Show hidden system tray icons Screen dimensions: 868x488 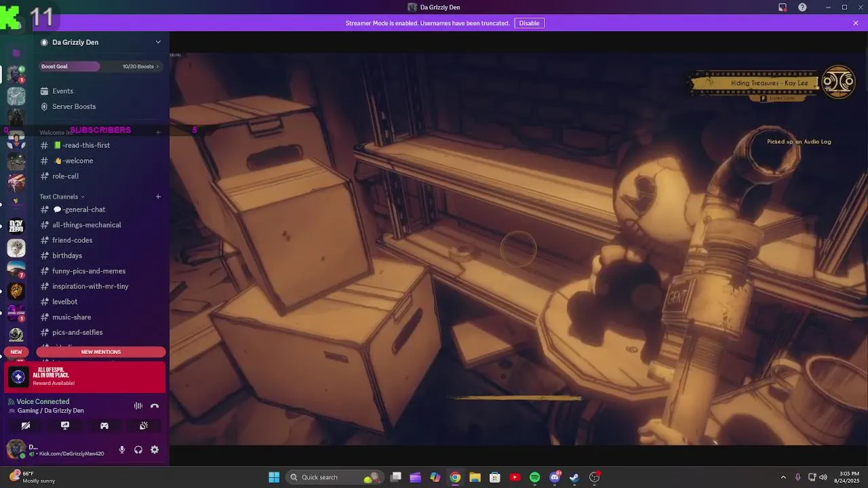pyautogui.click(x=783, y=477)
